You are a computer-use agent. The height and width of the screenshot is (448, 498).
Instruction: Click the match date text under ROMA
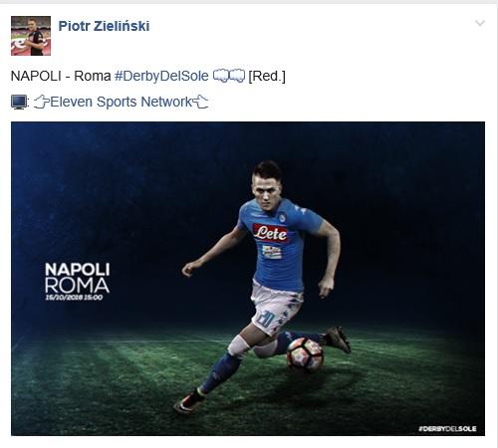(x=74, y=298)
